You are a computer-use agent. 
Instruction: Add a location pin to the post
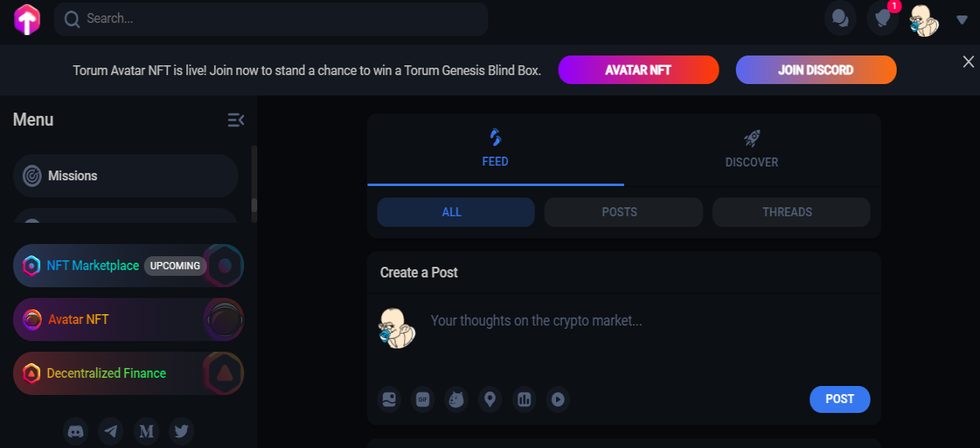click(x=490, y=400)
